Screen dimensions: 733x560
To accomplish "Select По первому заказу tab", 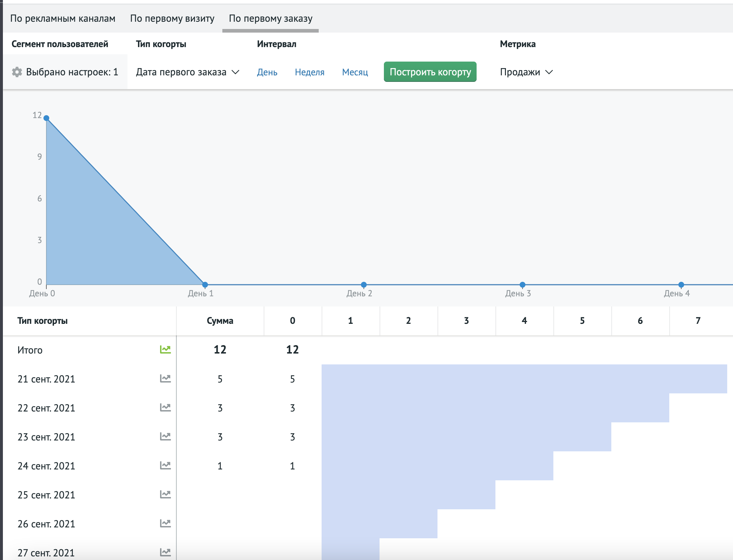I will pyautogui.click(x=271, y=18).
